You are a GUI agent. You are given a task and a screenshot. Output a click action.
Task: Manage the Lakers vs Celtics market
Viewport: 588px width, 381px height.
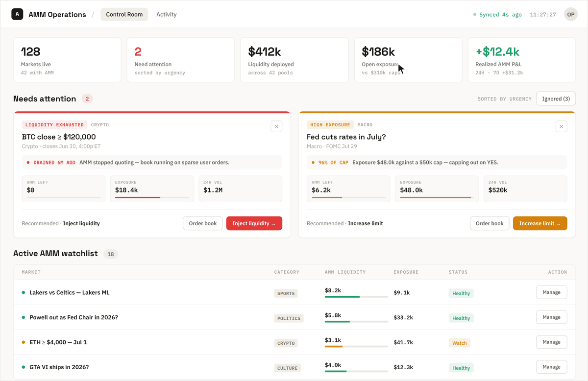point(552,292)
